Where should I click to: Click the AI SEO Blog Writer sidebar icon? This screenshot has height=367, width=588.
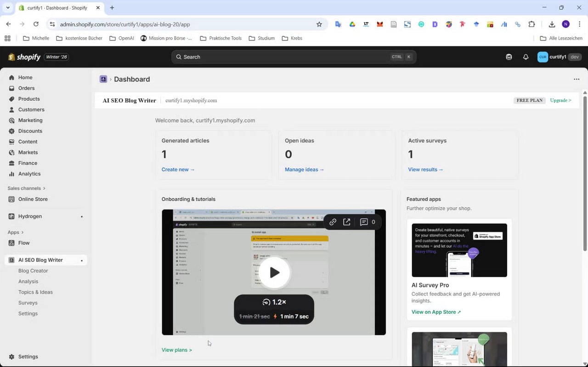pos(11,260)
